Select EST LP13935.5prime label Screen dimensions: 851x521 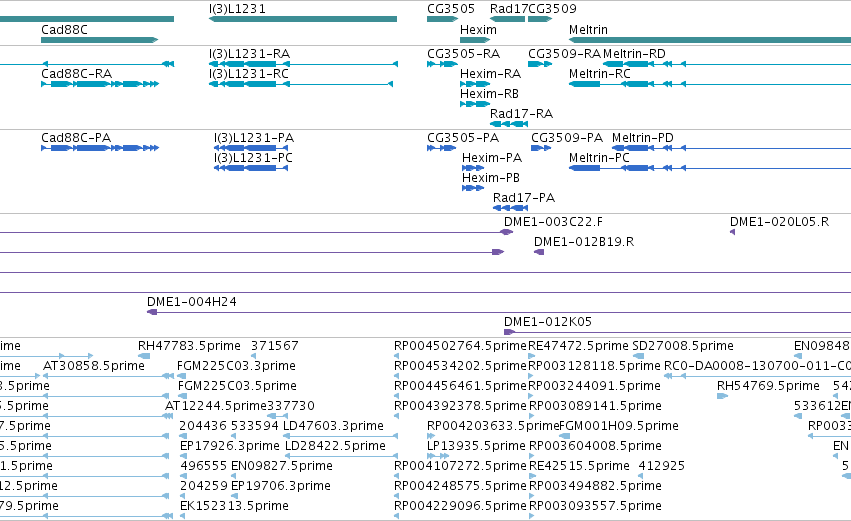[476, 447]
